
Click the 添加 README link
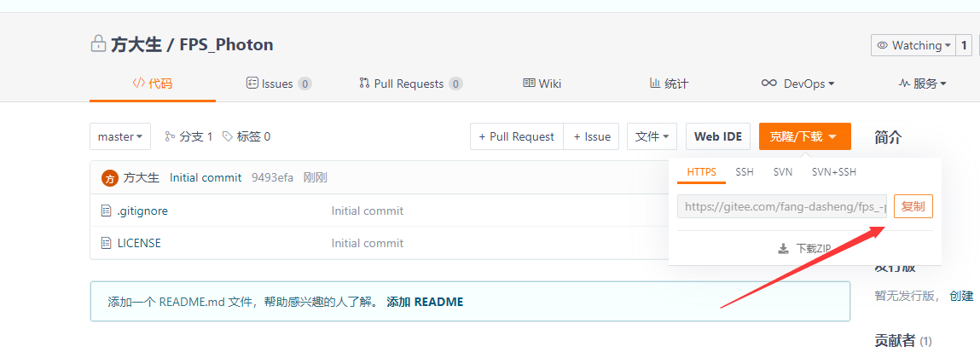(x=425, y=302)
